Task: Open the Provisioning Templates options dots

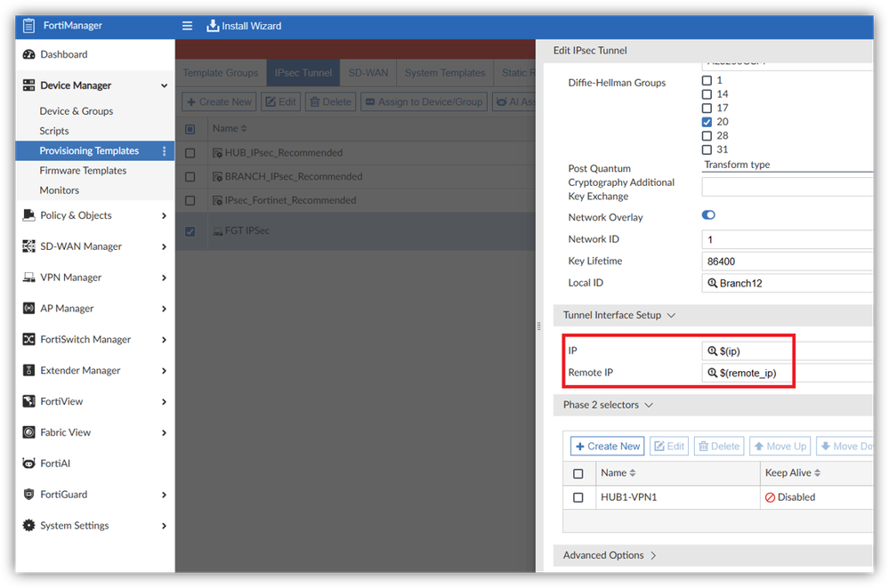Action: tap(165, 151)
